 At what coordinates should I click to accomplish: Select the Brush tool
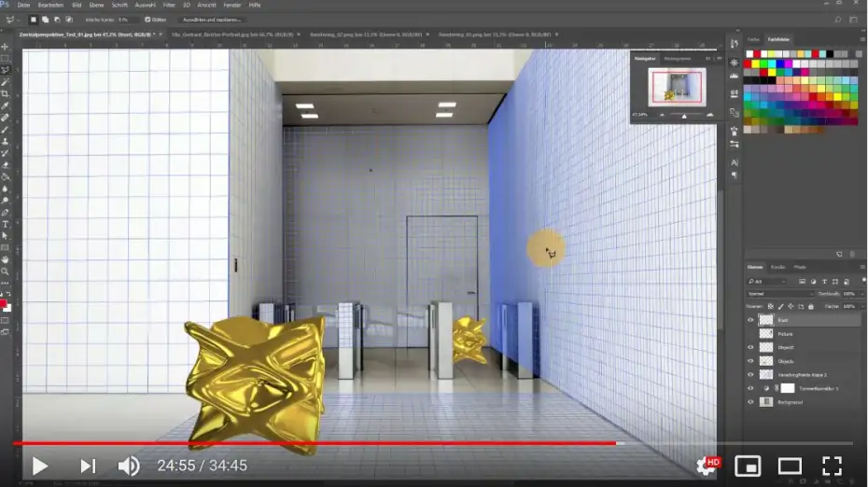[5, 130]
